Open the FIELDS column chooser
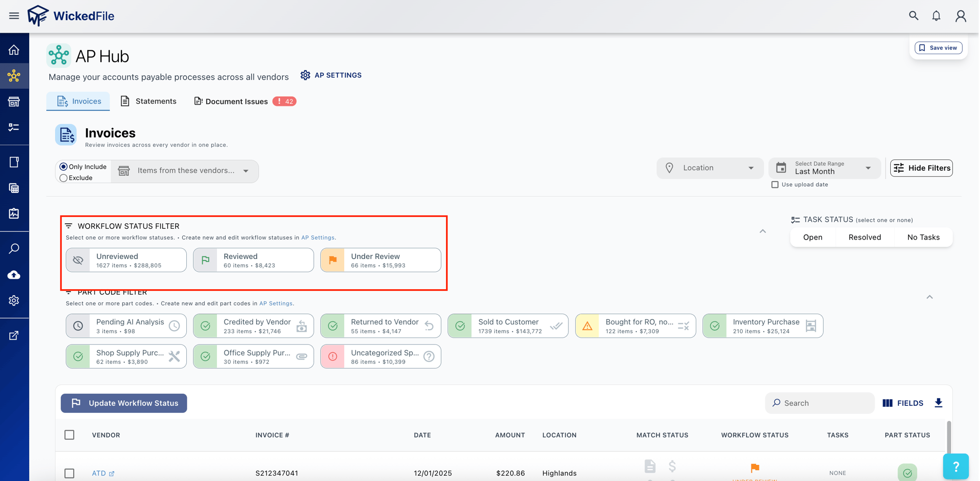The width and height of the screenshot is (980, 481). tap(903, 403)
